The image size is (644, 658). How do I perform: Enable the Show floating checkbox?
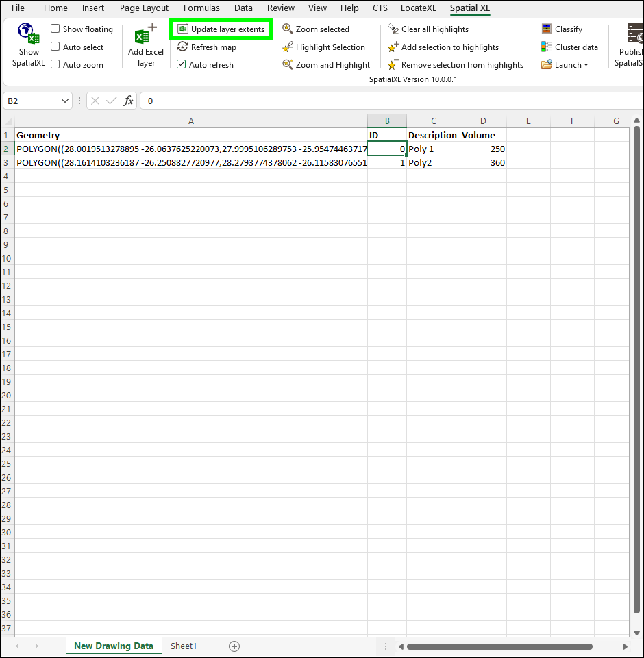coord(55,29)
